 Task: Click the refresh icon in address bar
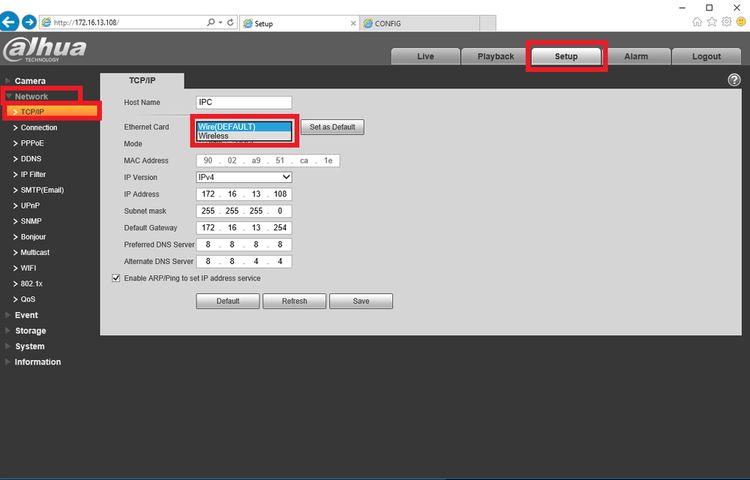[x=231, y=22]
